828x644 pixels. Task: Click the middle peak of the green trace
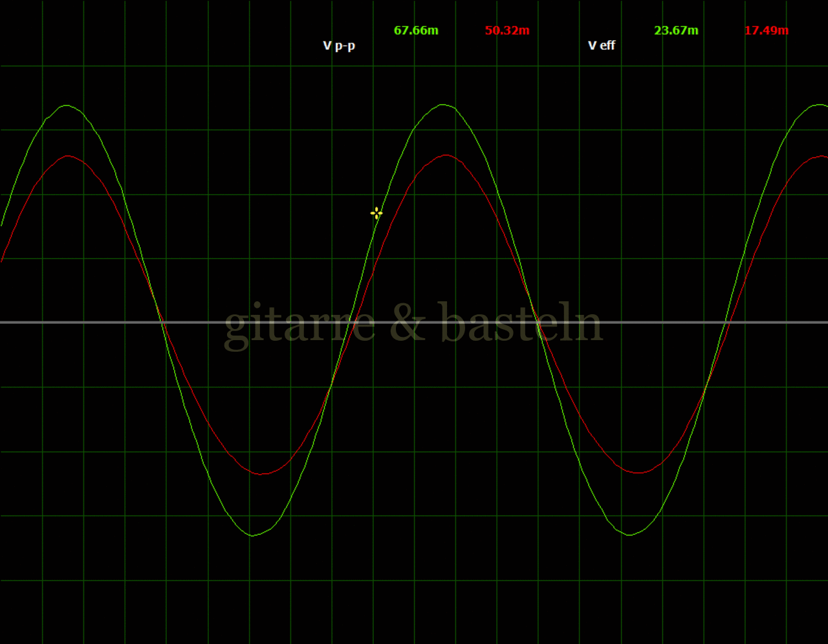point(443,105)
